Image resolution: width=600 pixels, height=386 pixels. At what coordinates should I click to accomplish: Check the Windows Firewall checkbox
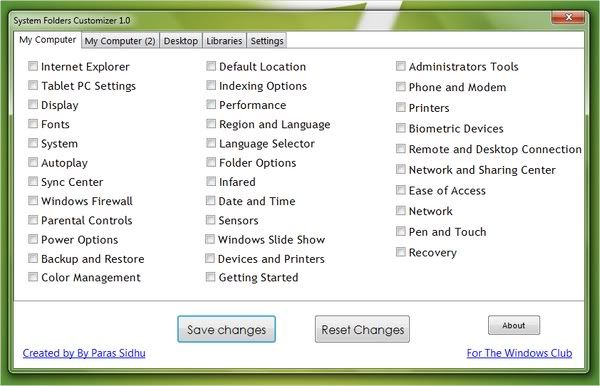tap(33, 200)
